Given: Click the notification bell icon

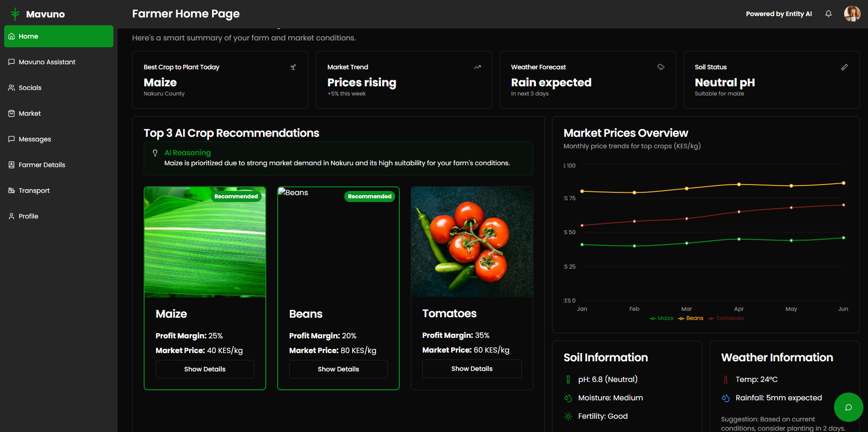Looking at the screenshot, I should [828, 14].
